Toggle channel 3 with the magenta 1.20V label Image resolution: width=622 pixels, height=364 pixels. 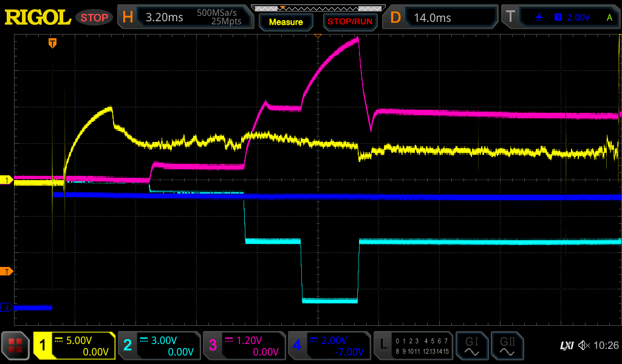[244, 346]
